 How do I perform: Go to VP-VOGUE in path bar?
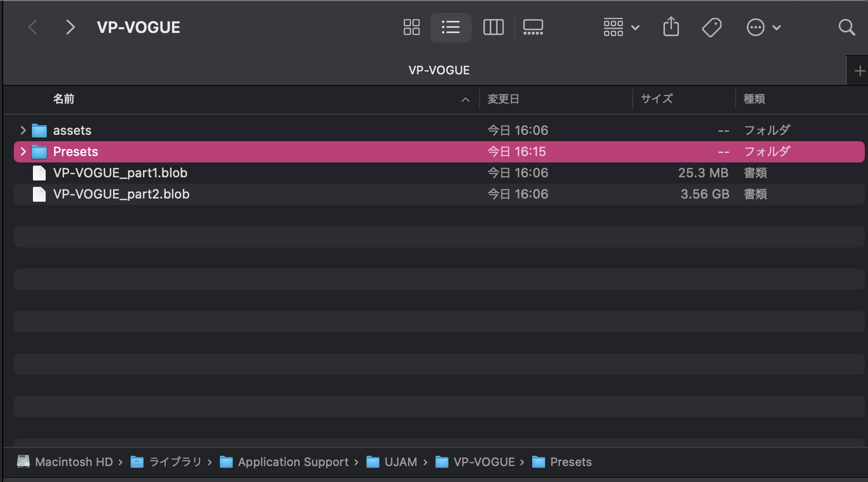475,462
